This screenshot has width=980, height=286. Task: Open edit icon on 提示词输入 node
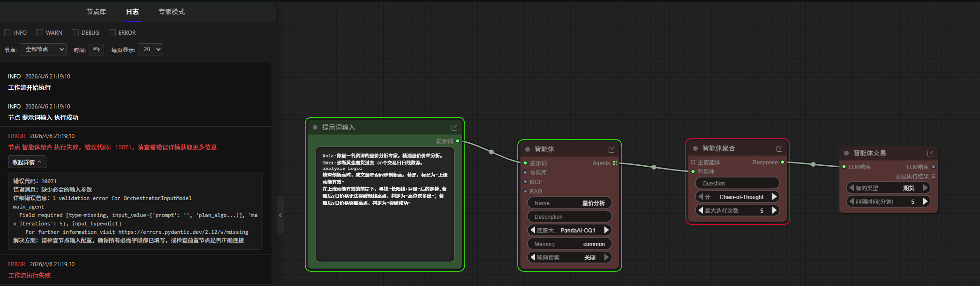454,128
